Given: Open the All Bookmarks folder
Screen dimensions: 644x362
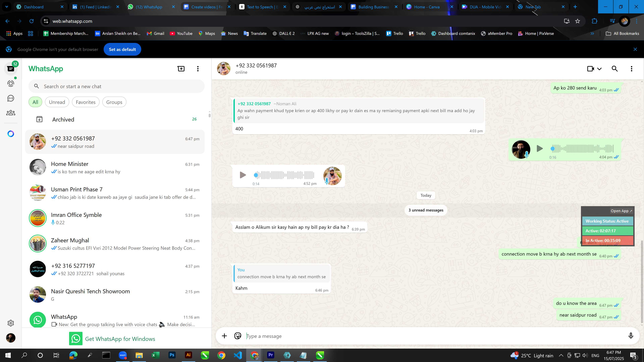Looking at the screenshot, I should (x=623, y=34).
